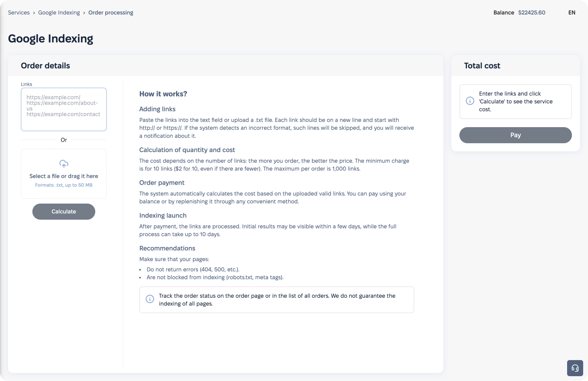The height and width of the screenshot is (381, 588).
Task: Go to Services breadcrumb
Action: 19,12
